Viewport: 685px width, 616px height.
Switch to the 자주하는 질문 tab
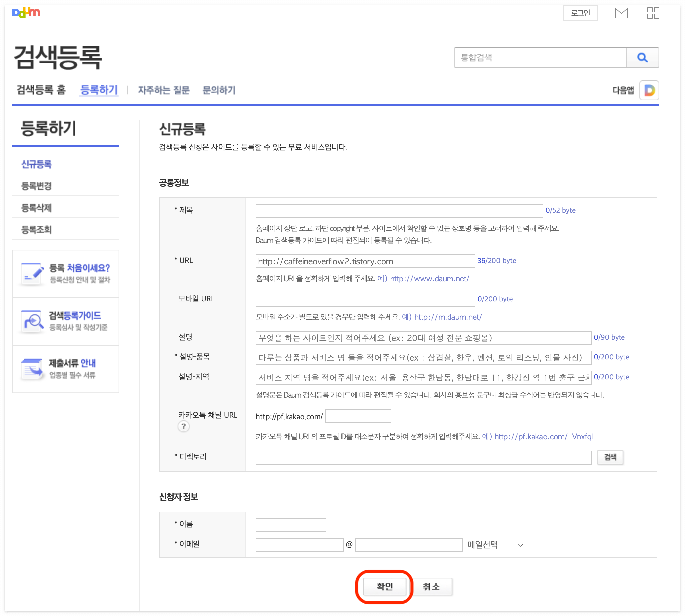[x=163, y=90]
